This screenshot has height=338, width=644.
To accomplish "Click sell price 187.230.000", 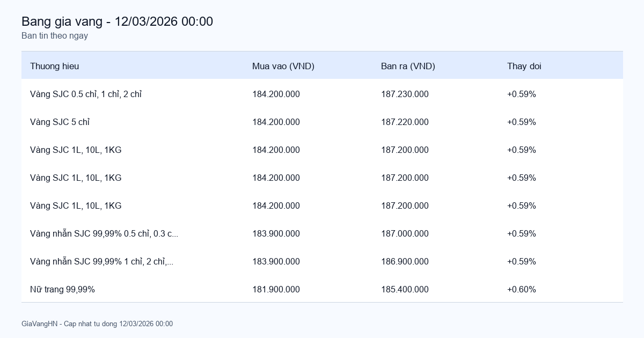I will [x=405, y=94].
